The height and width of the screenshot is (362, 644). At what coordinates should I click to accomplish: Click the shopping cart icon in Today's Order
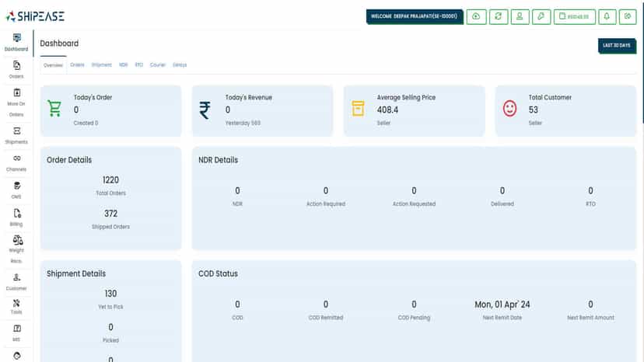point(54,109)
